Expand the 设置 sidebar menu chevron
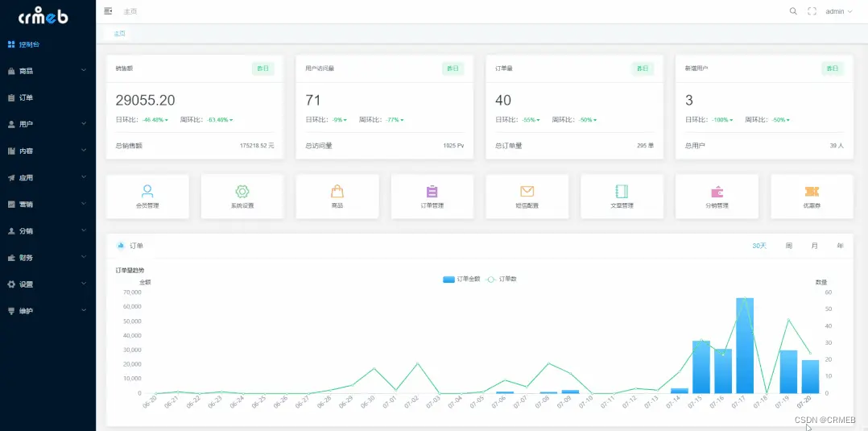Viewport: 868px width, 431px height. click(84, 283)
